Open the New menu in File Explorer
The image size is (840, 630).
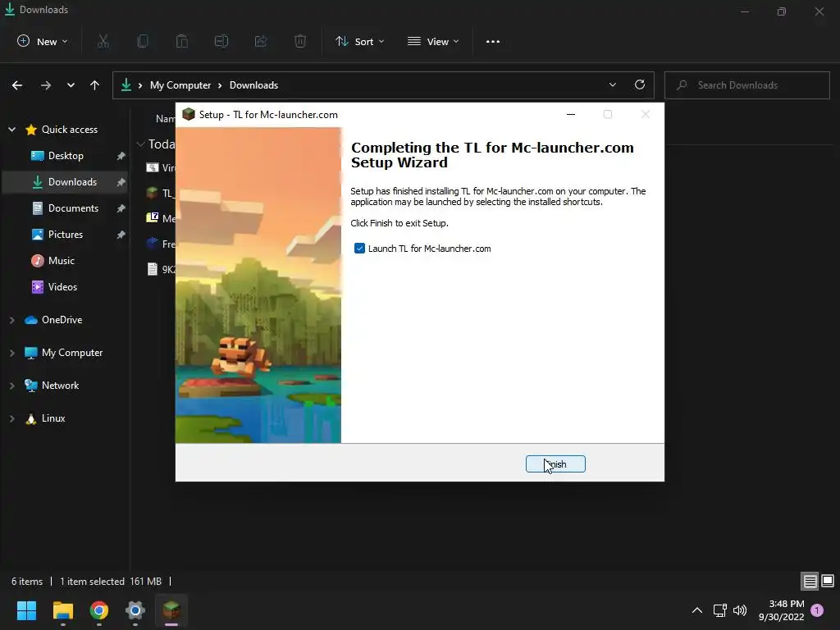click(43, 41)
